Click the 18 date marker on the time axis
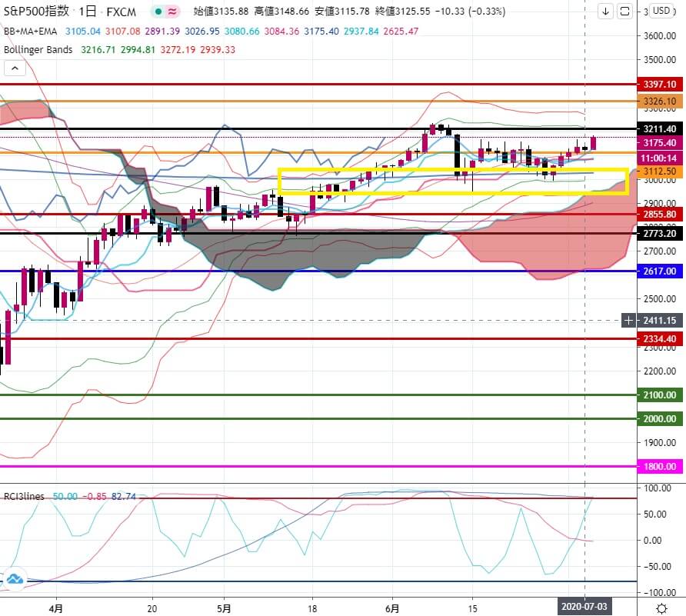The height and width of the screenshot is (616, 686). tap(312, 608)
